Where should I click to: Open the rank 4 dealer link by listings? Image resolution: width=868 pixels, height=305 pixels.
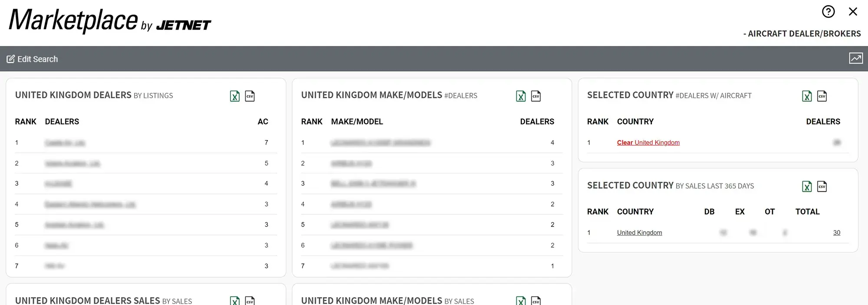coord(90,204)
